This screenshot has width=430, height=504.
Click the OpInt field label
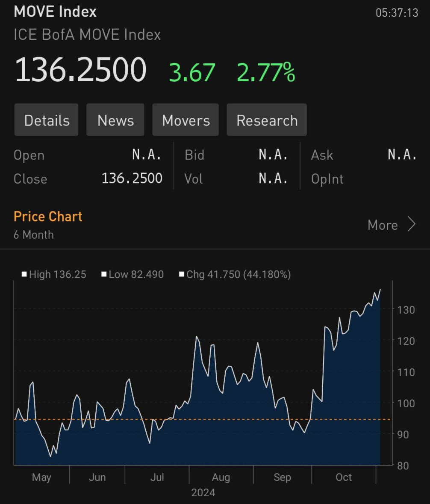tap(327, 179)
